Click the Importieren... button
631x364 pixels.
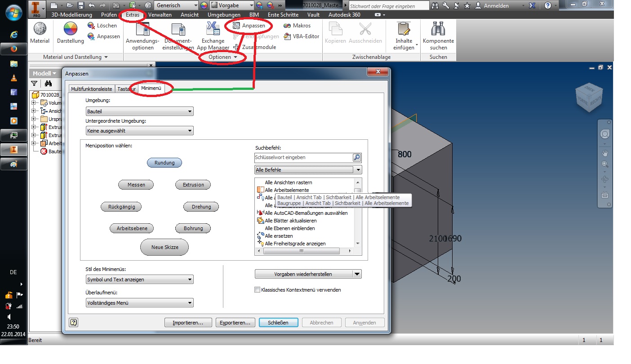tap(188, 322)
